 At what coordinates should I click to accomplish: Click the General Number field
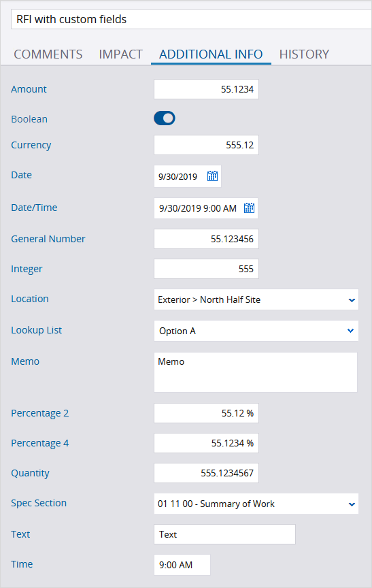coord(207,239)
